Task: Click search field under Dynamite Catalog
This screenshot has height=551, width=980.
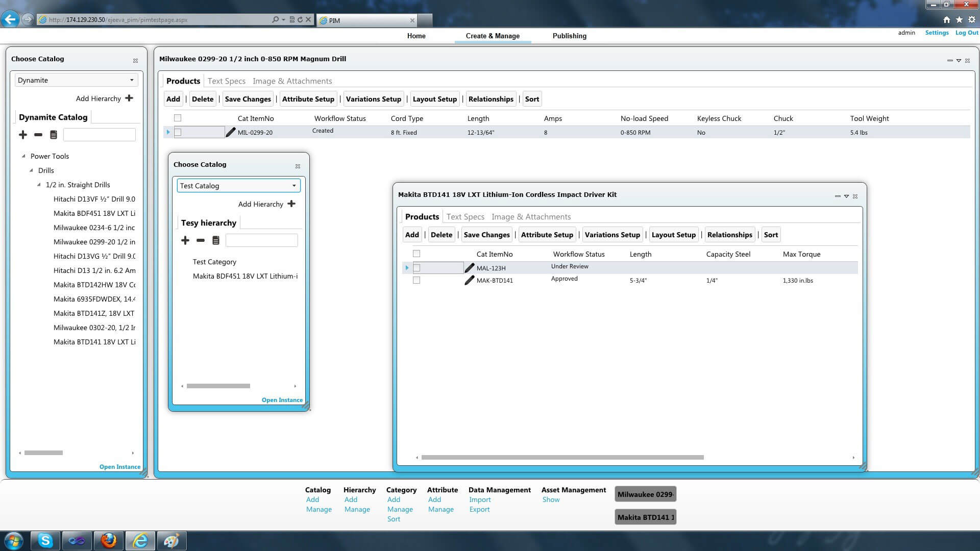Action: (100, 135)
